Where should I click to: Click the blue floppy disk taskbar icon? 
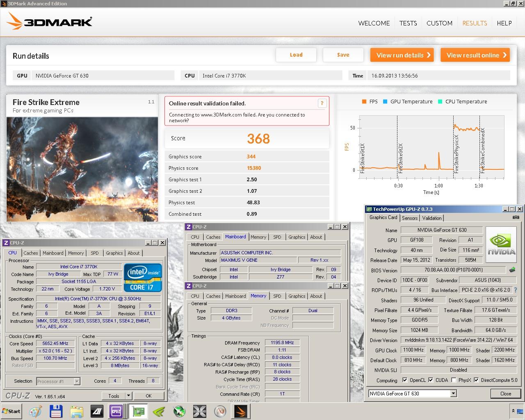pos(56,411)
